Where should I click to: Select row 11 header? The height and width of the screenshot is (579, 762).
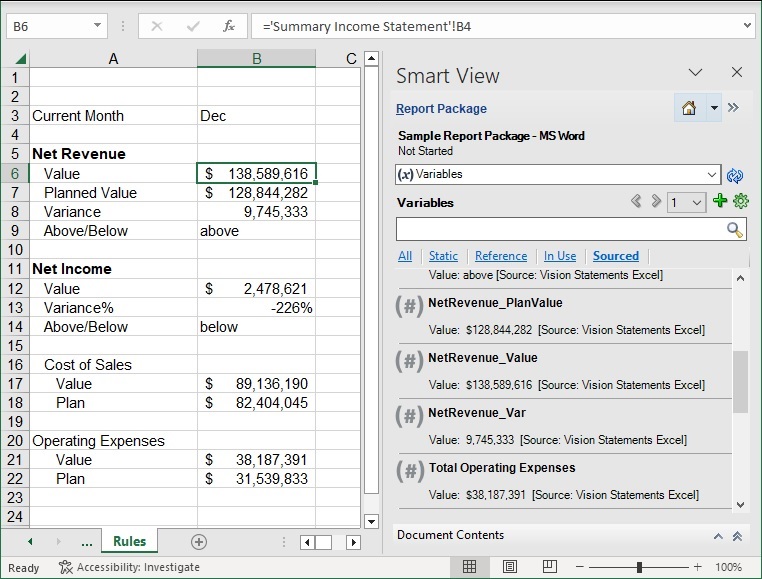coord(15,269)
